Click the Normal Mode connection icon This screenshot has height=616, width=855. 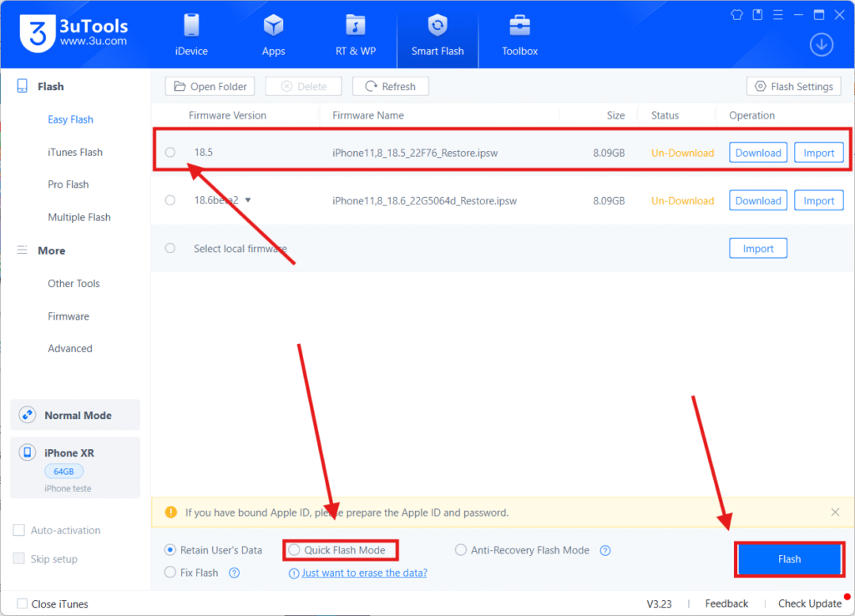28,415
